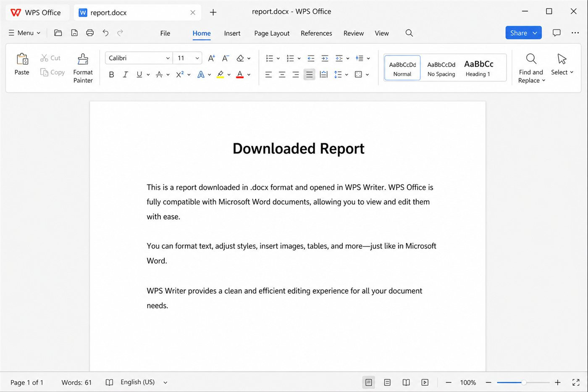Screen dimensions: 588x392
Task: Activate the Format Painter brush
Action: coord(83,68)
